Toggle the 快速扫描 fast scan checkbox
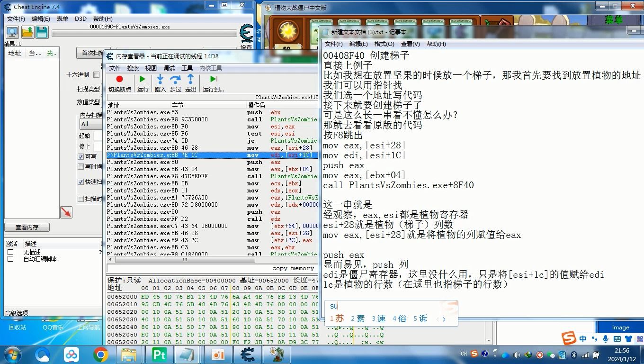The width and height of the screenshot is (644, 364). (x=80, y=182)
